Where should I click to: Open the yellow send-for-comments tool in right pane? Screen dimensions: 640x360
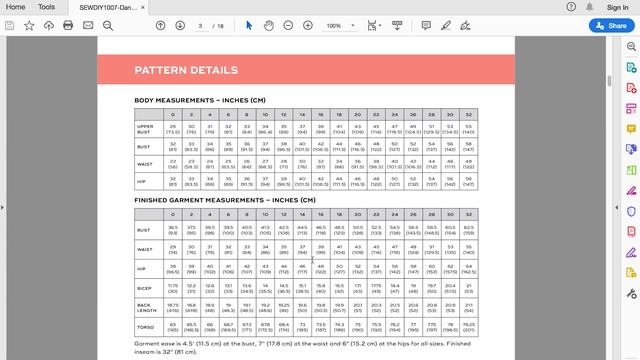pos(631,273)
